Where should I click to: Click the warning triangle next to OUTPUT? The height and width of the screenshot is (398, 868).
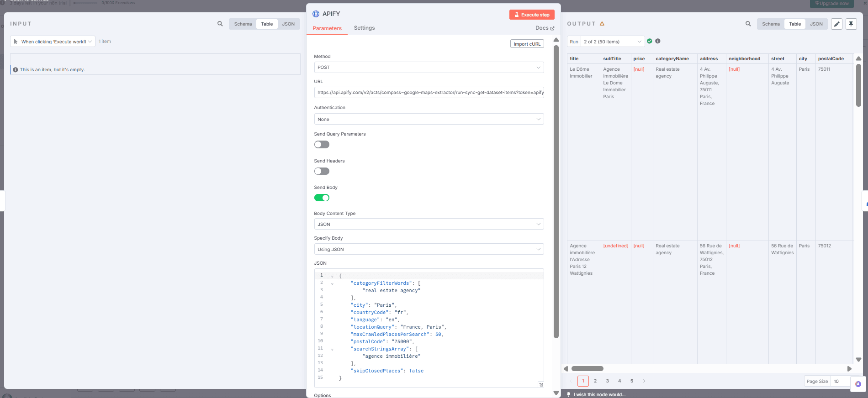(602, 24)
